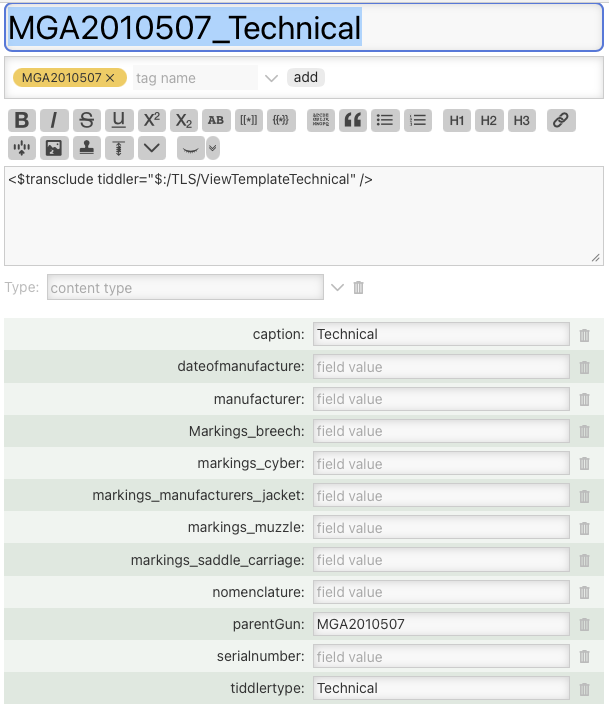Open the tag name dropdown list
The image size is (609, 710).
271,78
